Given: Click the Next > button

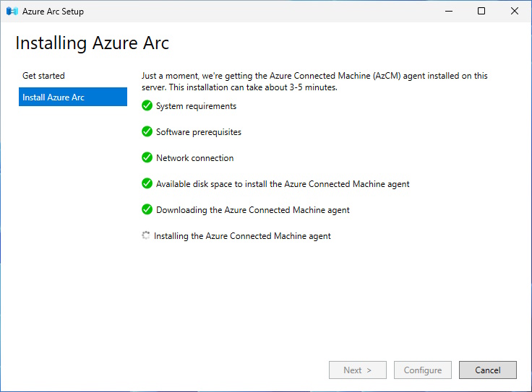Looking at the screenshot, I should pyautogui.click(x=358, y=370).
